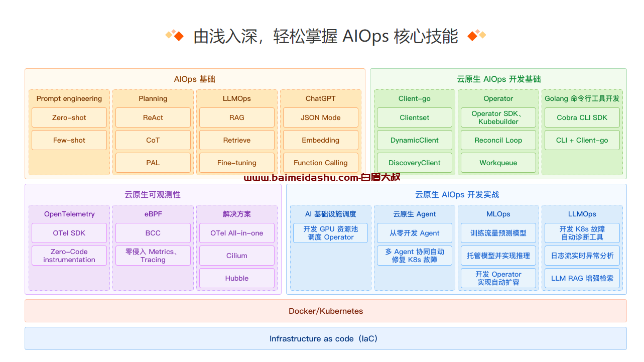Select the LLM RAG 增强检索 box
Screen dimensions: 644x362
click(582, 278)
